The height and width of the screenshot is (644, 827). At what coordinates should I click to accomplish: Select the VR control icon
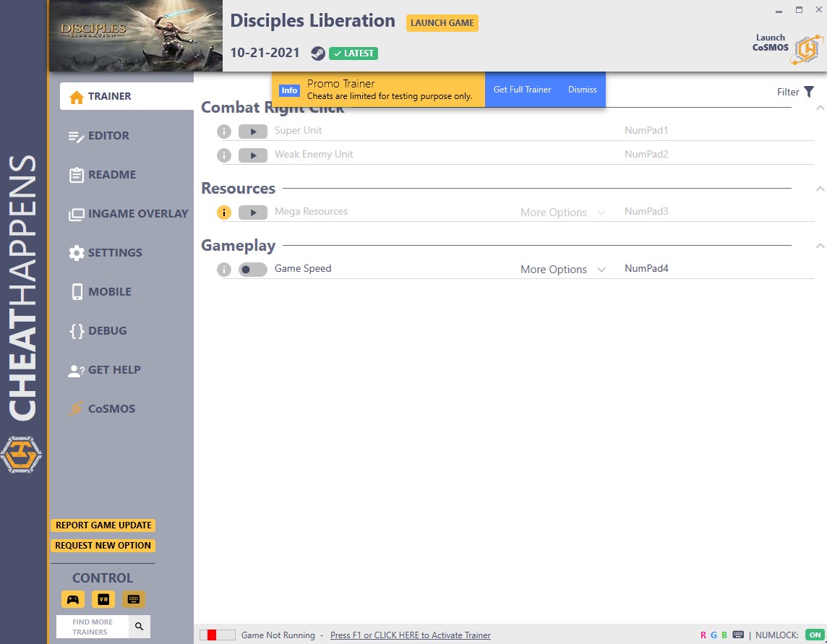tap(103, 599)
